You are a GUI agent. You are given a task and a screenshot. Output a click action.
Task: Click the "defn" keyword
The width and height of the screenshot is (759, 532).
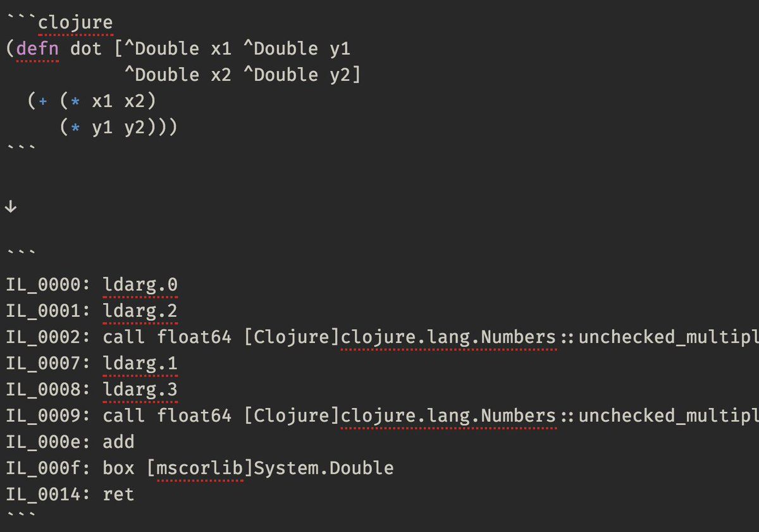38,49
